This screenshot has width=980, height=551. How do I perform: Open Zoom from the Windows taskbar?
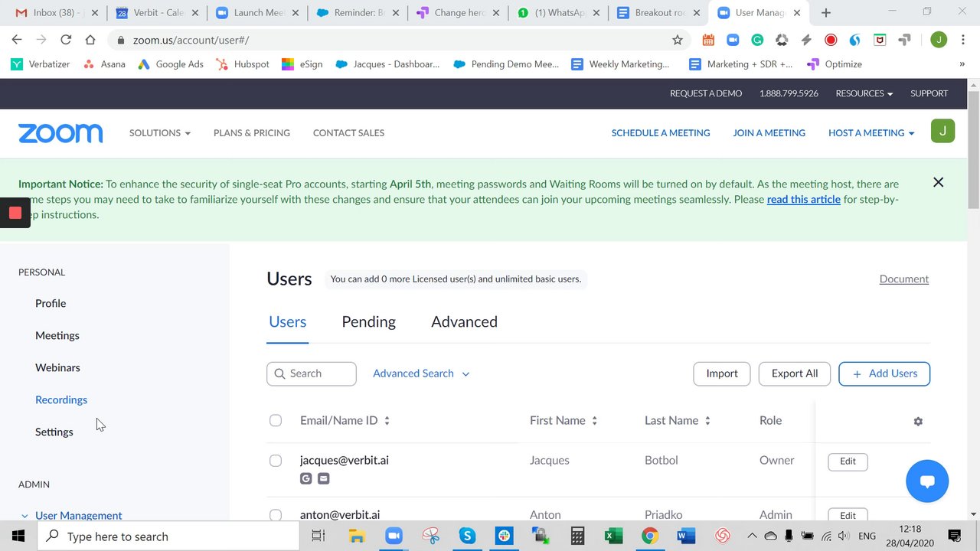pyautogui.click(x=394, y=536)
